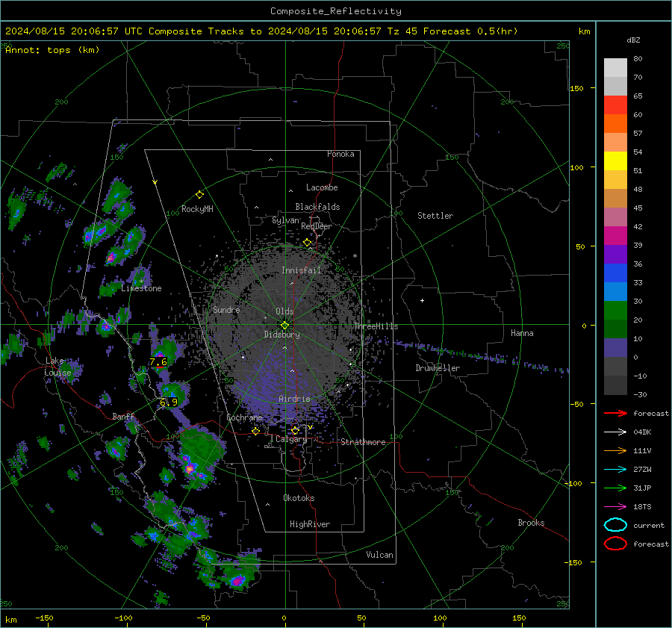Click the Blackfalds city label
The height and width of the screenshot is (628, 672).
pos(317,207)
